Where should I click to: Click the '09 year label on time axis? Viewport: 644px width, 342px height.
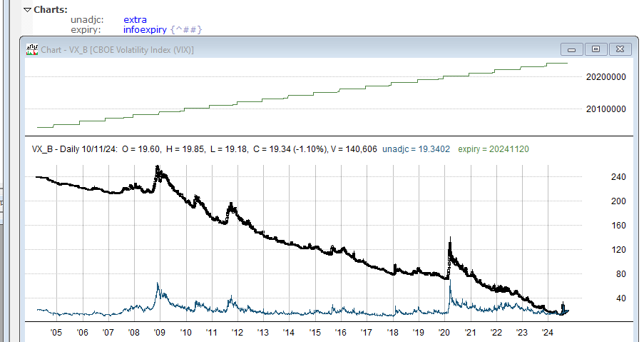pos(160,332)
